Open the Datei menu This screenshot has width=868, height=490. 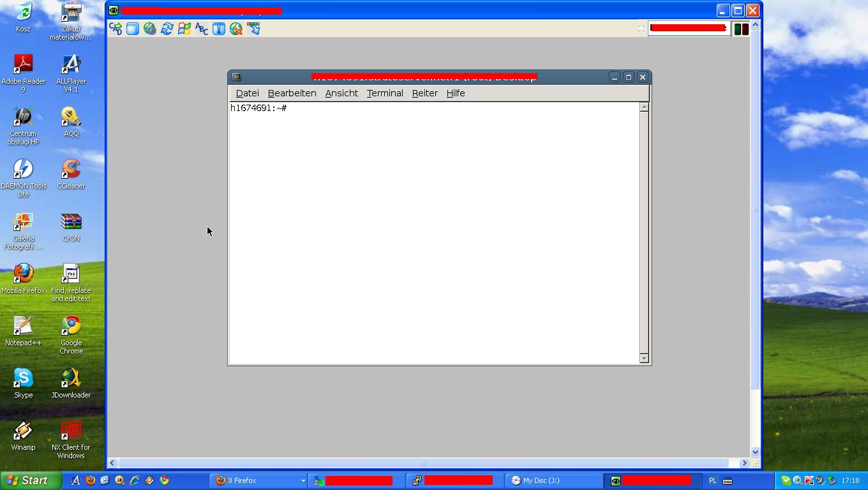pos(247,93)
